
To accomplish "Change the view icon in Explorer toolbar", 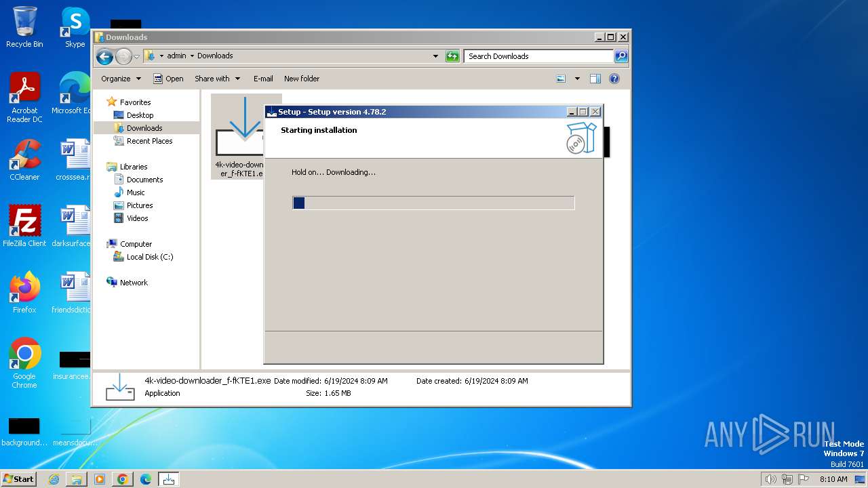I will coord(561,79).
